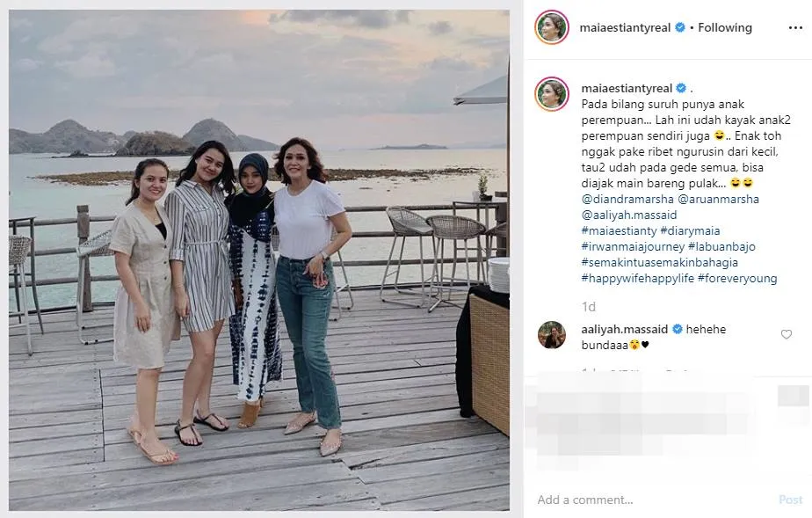Open the #semakintuasemakinbahagia hashtag
The image size is (812, 518).
point(659,263)
